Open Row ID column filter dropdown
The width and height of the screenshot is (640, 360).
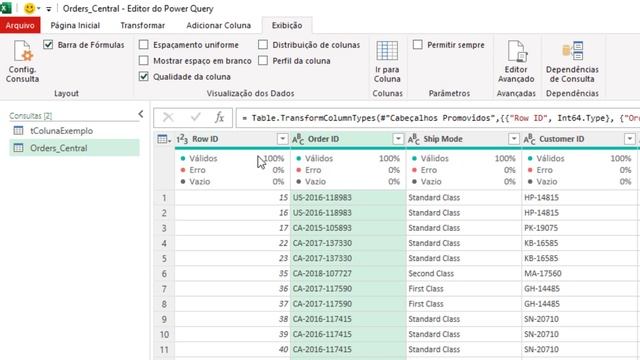(282, 139)
